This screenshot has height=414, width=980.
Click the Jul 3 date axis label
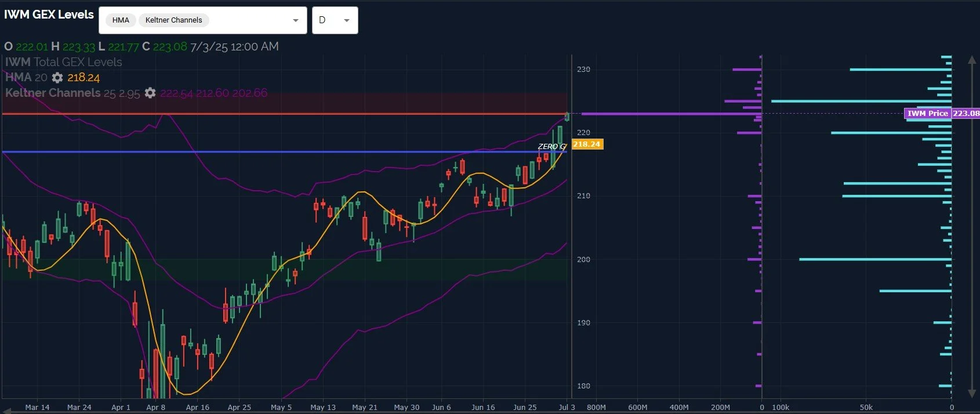[x=567, y=408]
